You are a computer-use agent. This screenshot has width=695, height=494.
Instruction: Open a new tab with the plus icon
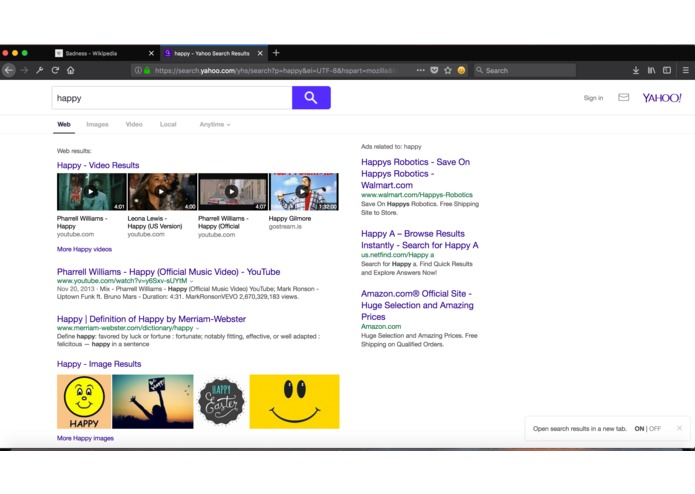(x=276, y=53)
